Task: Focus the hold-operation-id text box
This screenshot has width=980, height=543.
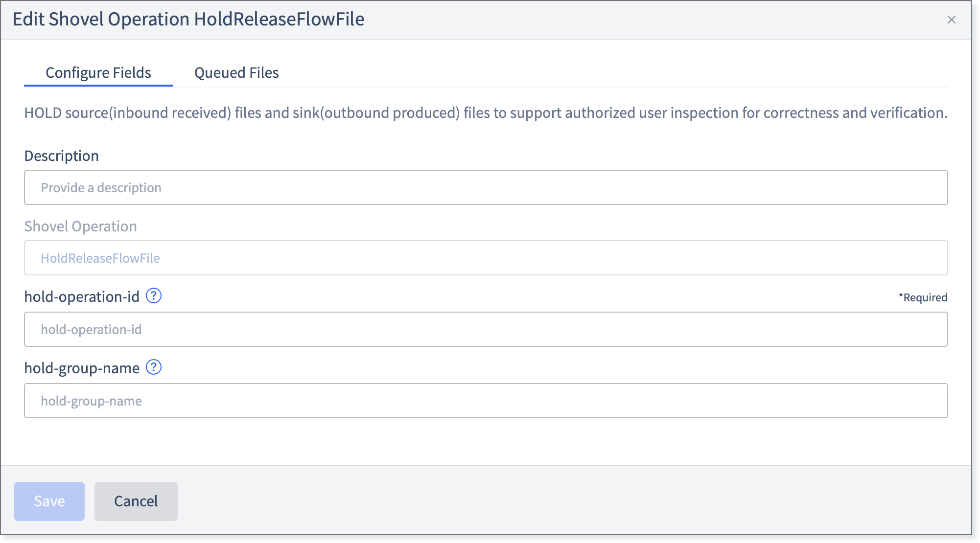Action: click(486, 329)
